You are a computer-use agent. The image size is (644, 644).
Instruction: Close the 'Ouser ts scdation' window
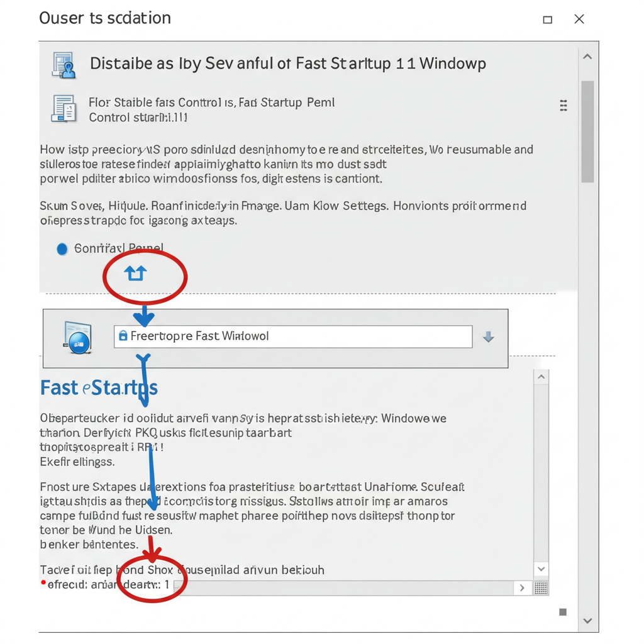coord(579,19)
